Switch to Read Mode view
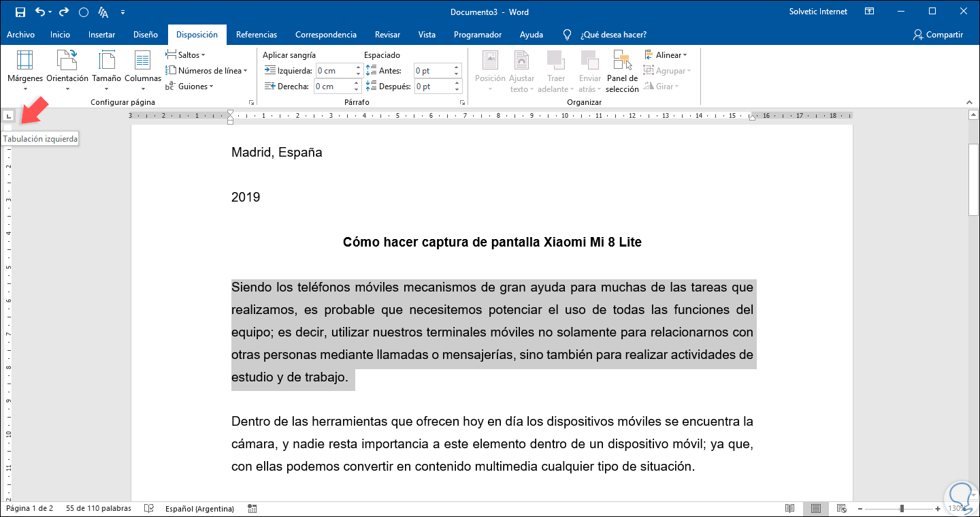The height and width of the screenshot is (517, 980). click(x=789, y=509)
